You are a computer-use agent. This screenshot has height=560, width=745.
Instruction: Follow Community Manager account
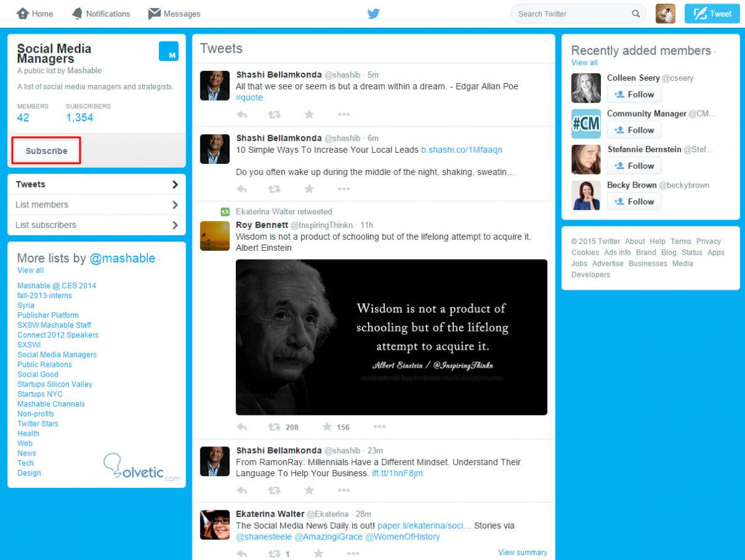coord(634,130)
